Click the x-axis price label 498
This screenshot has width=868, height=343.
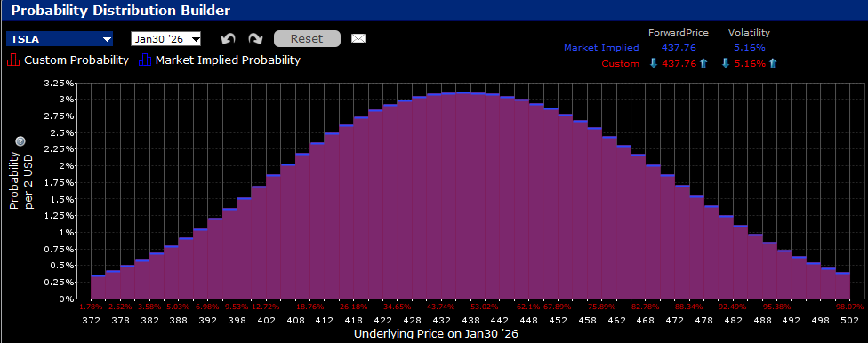click(821, 320)
